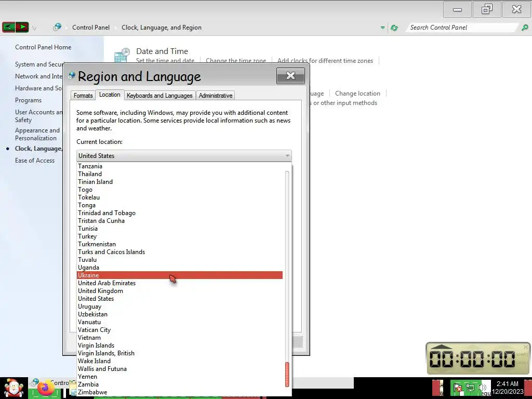Choose Tristan da Cunha
Viewport: 532px width, 399px height.
(x=180, y=220)
